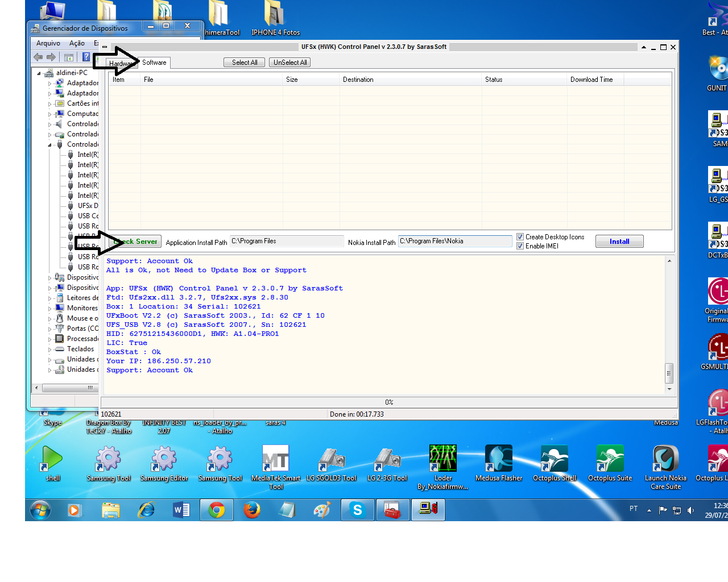Click the log scrollbar down arrow
Image resolution: width=728 pixels, height=582 pixels.
[x=669, y=389]
